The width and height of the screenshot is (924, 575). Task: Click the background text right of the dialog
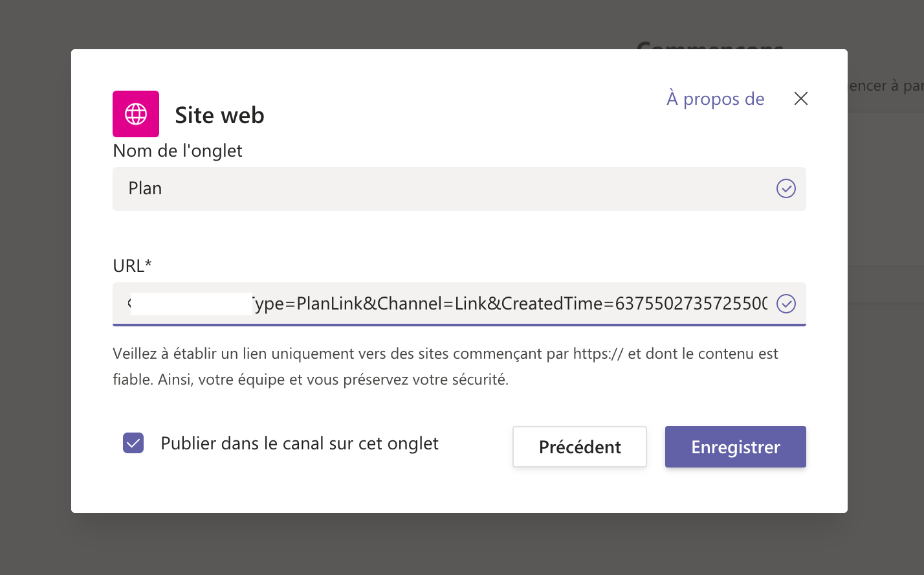(885, 85)
